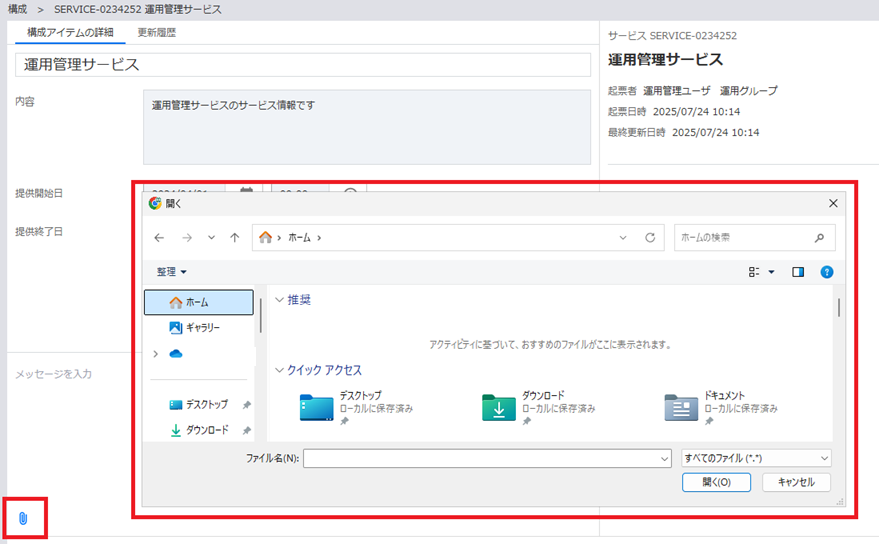Expand the OneDrive cloud node

click(156, 354)
